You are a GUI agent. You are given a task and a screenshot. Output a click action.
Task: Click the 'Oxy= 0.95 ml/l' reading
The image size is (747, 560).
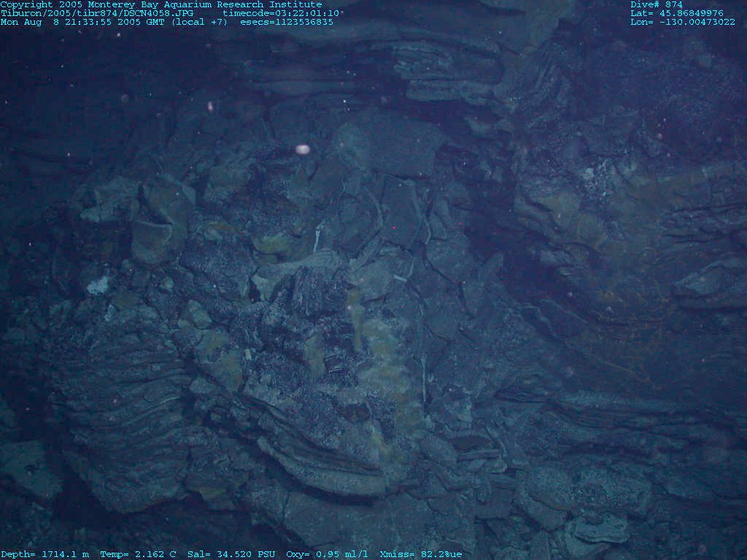click(x=327, y=554)
